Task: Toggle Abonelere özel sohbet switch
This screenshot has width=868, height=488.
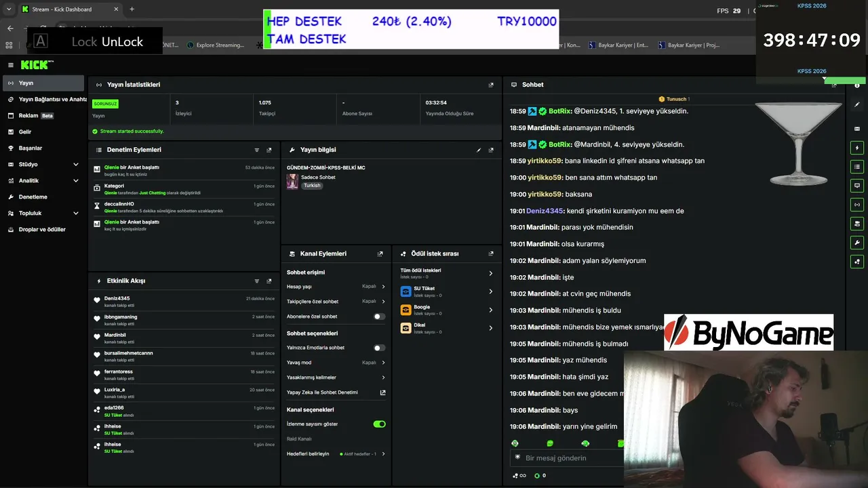Action: (x=380, y=317)
